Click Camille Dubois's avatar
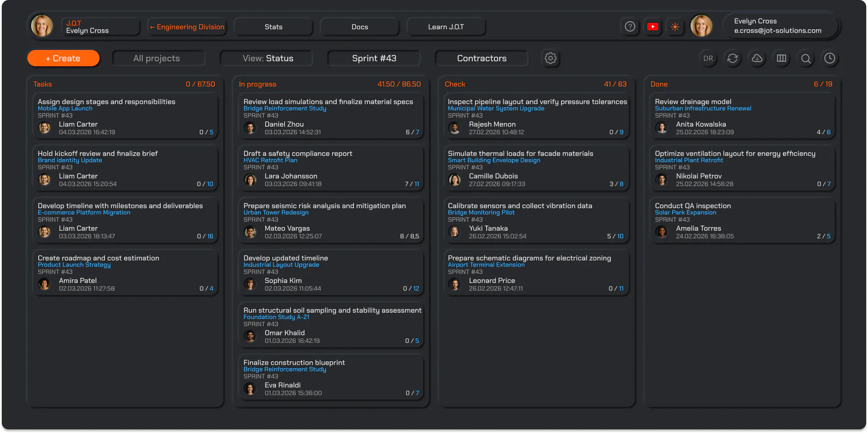Screen dimensions: 868x433 pyautogui.click(x=455, y=180)
